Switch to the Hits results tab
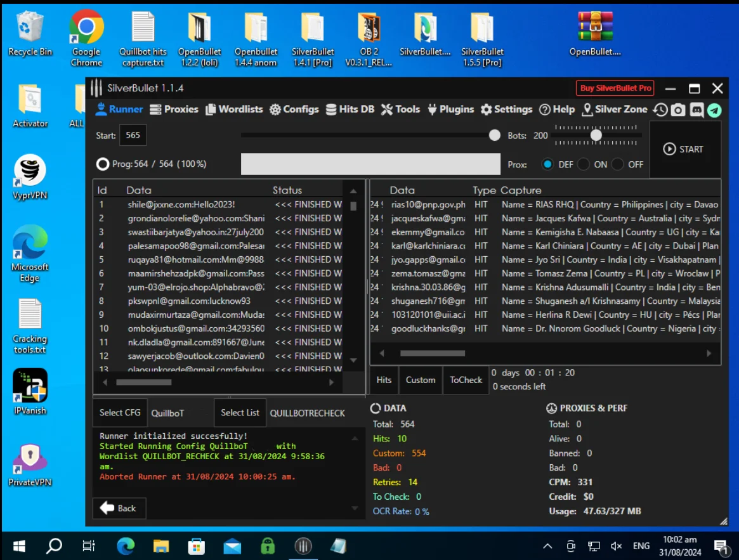Viewport: 739px width, 560px height. tap(384, 380)
